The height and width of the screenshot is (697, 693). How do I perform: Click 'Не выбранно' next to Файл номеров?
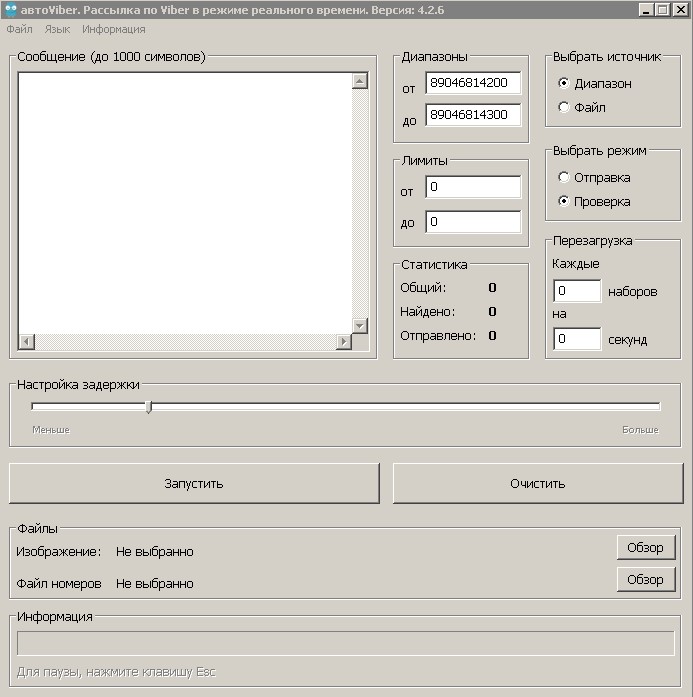click(x=155, y=584)
